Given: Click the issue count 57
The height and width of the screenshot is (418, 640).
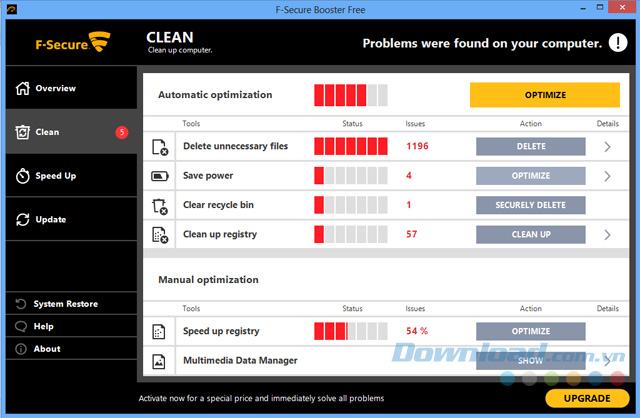Looking at the screenshot, I should [411, 234].
